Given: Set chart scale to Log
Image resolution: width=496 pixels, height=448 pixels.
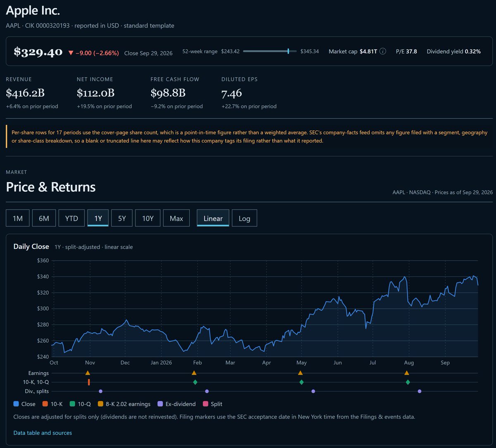Looking at the screenshot, I should pyautogui.click(x=244, y=218).
